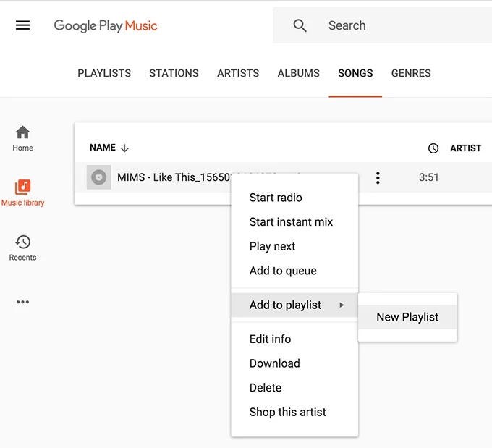Click the search magnifier icon

300,25
